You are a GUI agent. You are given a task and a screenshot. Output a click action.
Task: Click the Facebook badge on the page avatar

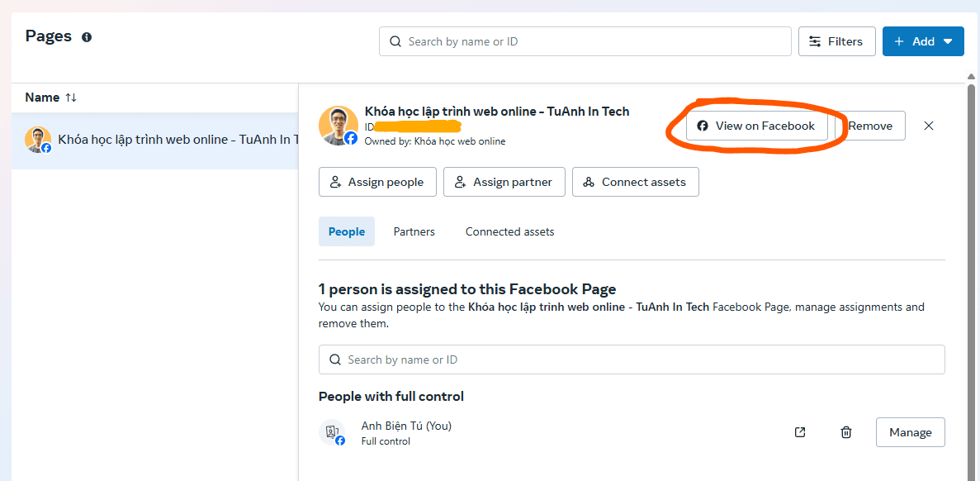coord(353,140)
